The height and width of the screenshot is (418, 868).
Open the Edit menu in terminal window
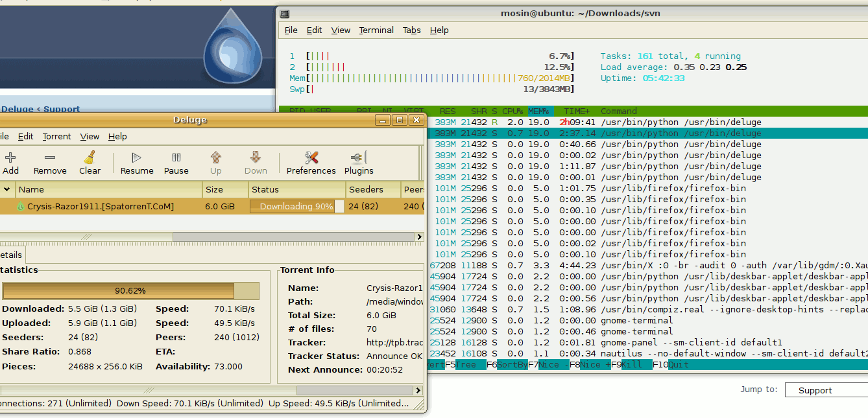(x=315, y=30)
